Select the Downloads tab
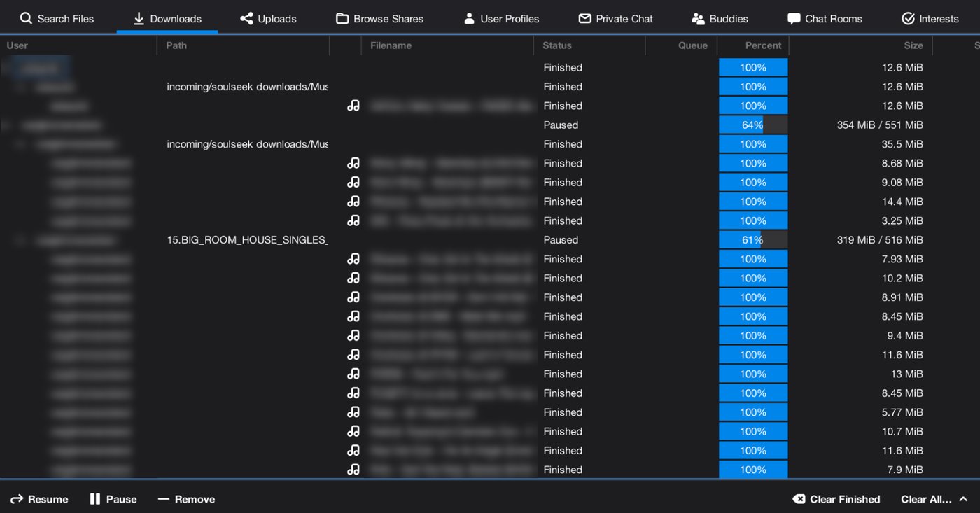Image resolution: width=980 pixels, height=513 pixels. point(167,19)
